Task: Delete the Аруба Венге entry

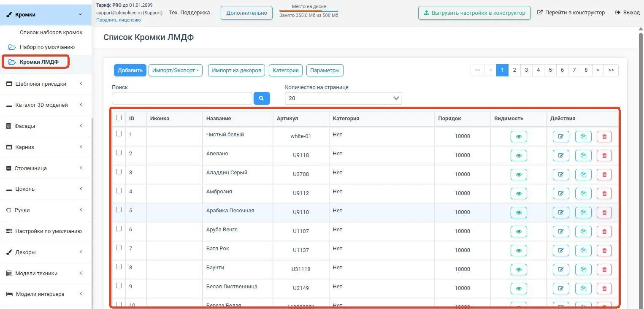Action: (604, 231)
